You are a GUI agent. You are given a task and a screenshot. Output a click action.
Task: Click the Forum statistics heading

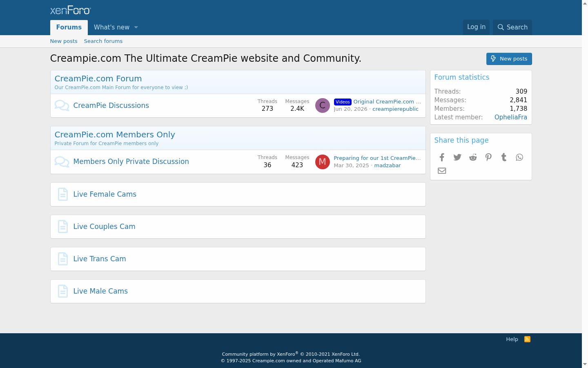(x=461, y=77)
